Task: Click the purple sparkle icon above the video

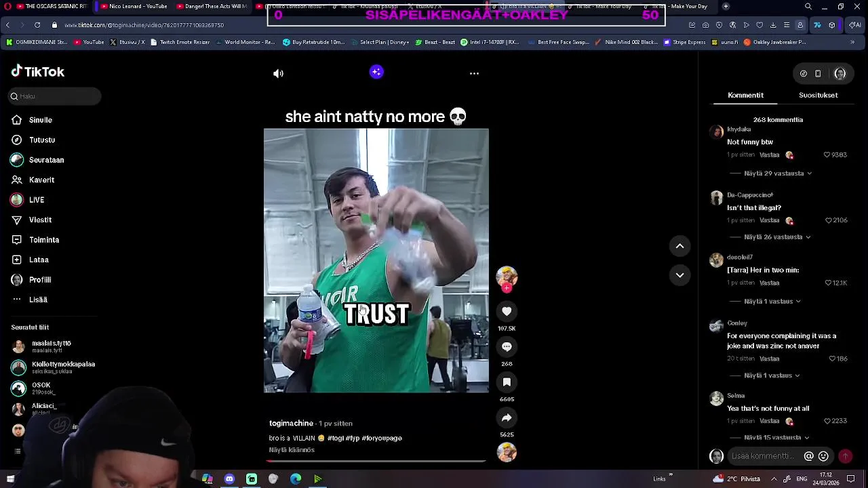Action: pyautogui.click(x=376, y=72)
